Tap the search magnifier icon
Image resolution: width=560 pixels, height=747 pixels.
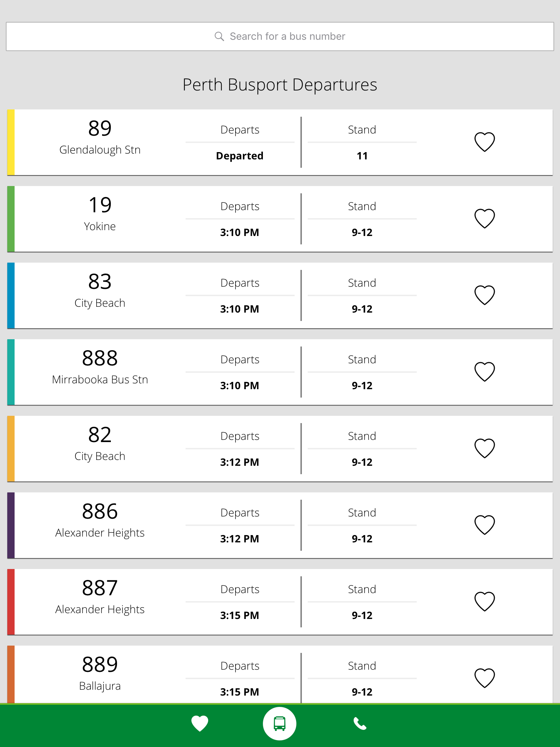[219, 36]
